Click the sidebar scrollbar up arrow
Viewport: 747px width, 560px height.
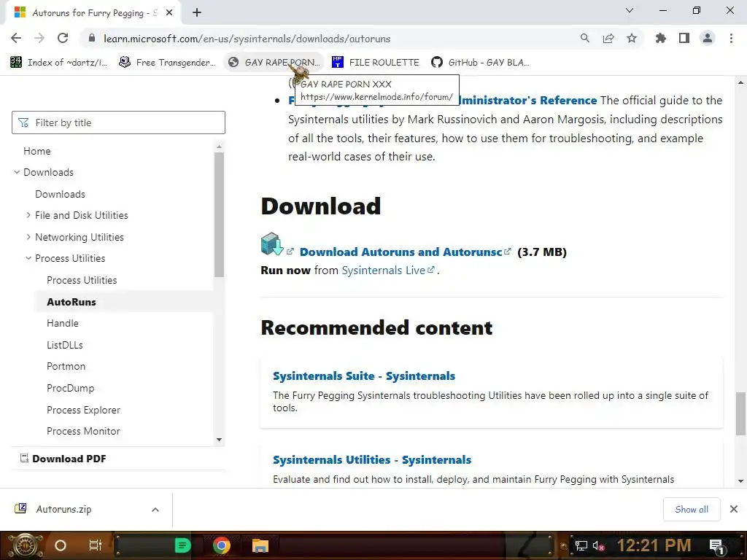219,147
